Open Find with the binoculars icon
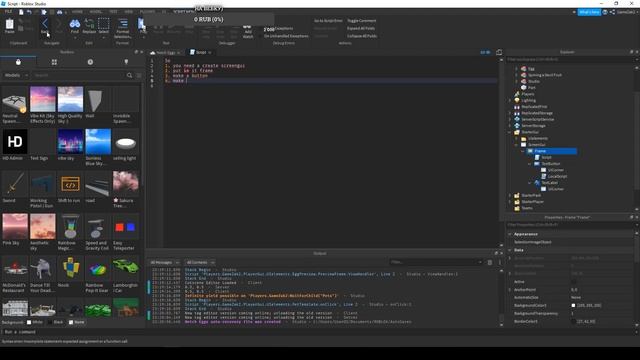This screenshot has height=360, width=640. coord(75,25)
